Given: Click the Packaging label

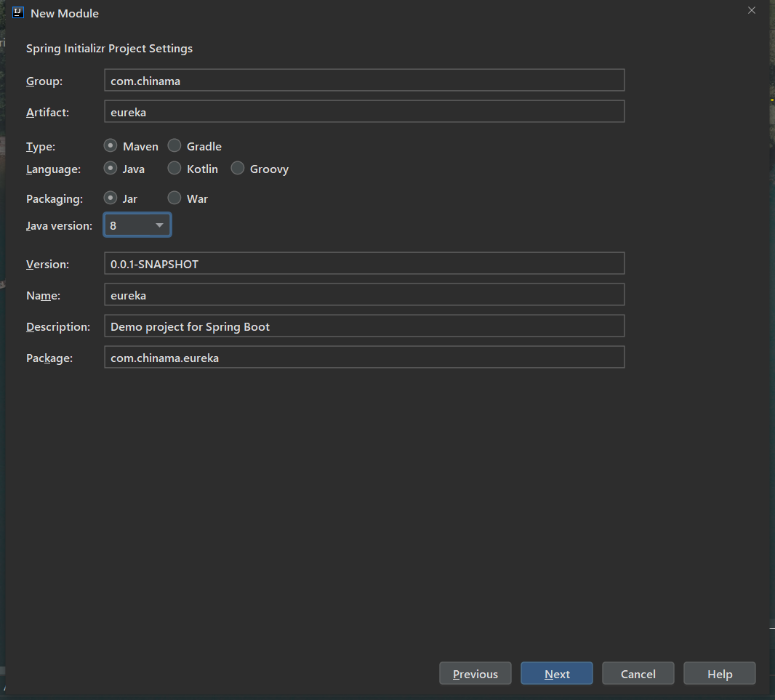Looking at the screenshot, I should (55, 199).
